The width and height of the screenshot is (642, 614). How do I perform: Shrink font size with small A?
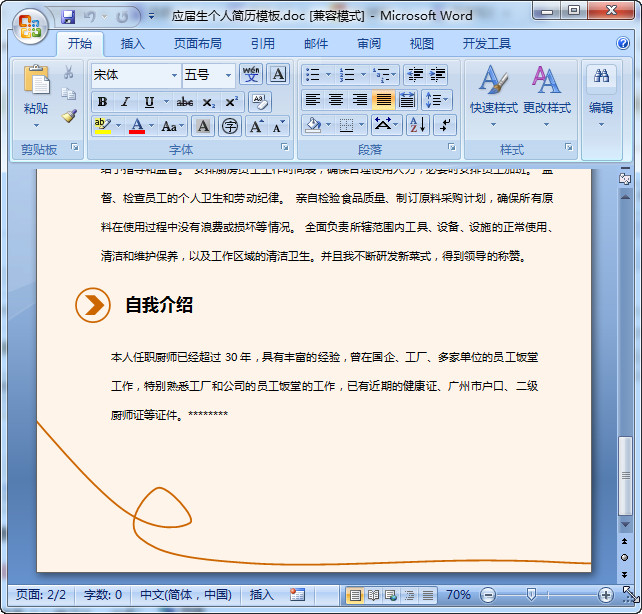[278, 126]
